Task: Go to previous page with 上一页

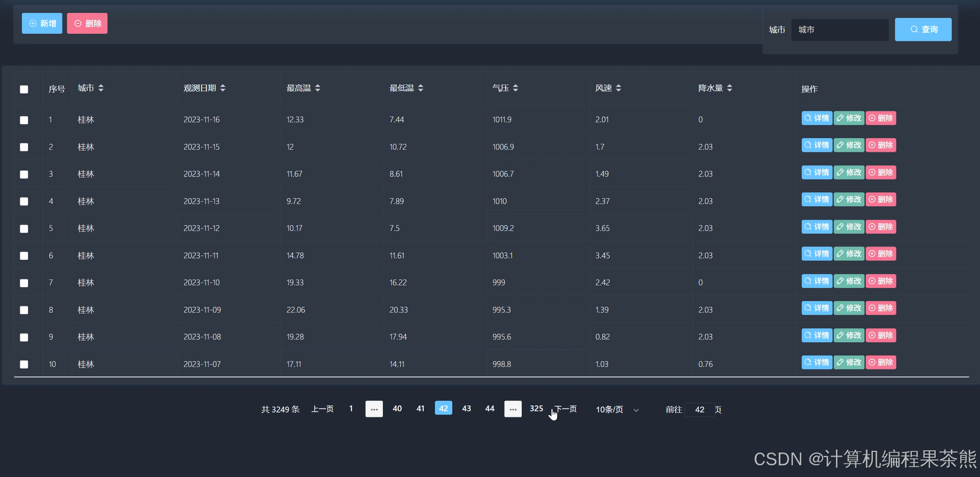Action: pyautogui.click(x=322, y=409)
